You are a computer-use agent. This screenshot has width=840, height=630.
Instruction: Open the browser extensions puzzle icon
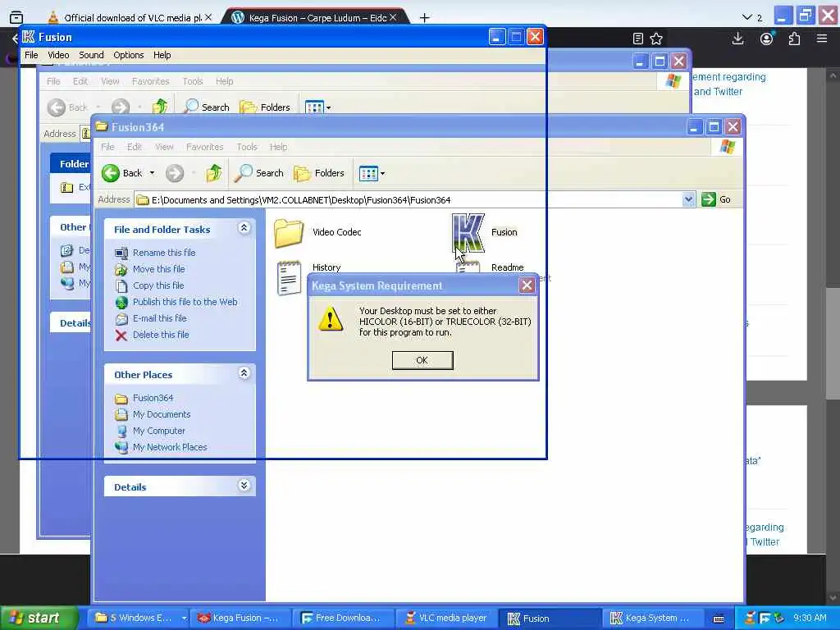(794, 39)
